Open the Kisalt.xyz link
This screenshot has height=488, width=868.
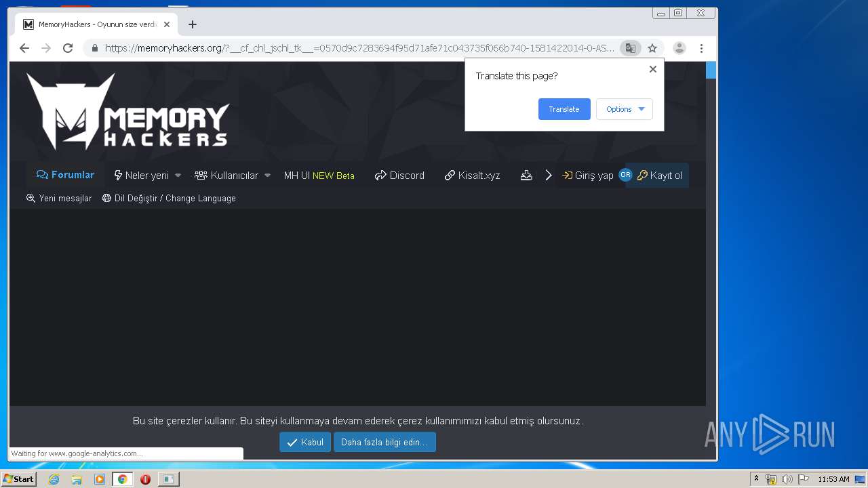point(473,176)
